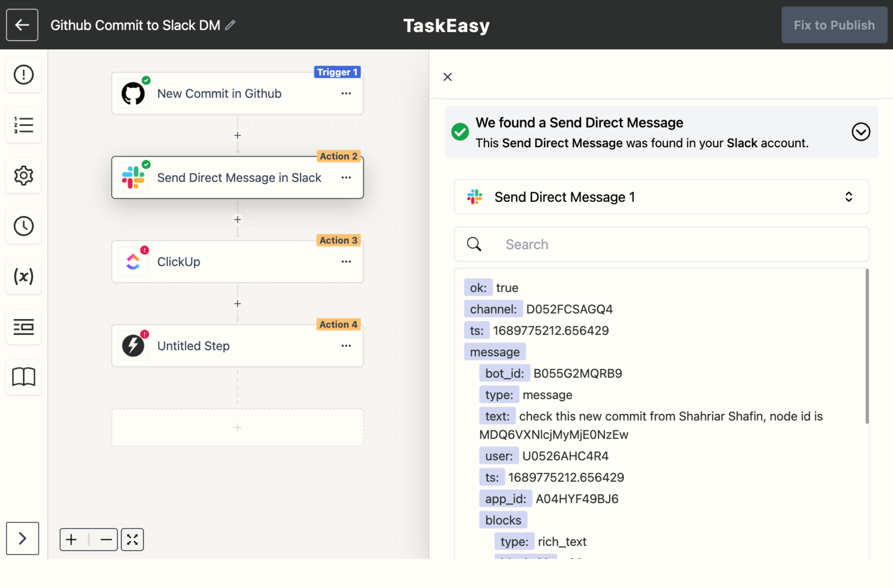The image size is (893, 588).
Task: Zoom out the workflow canvas
Action: [106, 539]
